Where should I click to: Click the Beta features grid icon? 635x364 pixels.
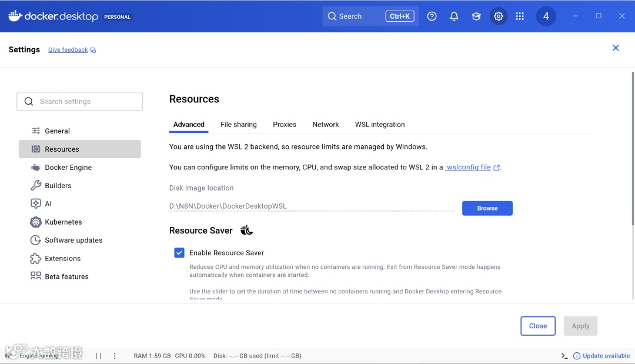point(36,276)
